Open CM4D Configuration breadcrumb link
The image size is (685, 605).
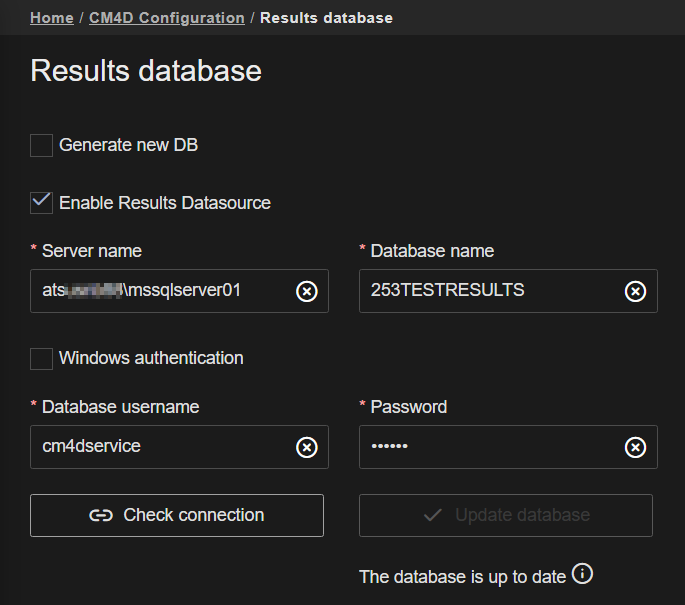[167, 18]
